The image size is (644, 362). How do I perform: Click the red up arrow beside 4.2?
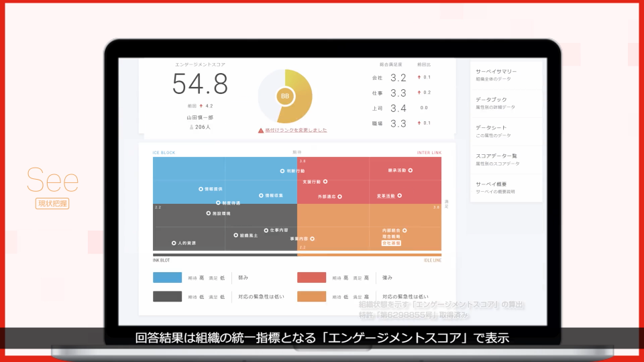pyautogui.click(x=201, y=106)
